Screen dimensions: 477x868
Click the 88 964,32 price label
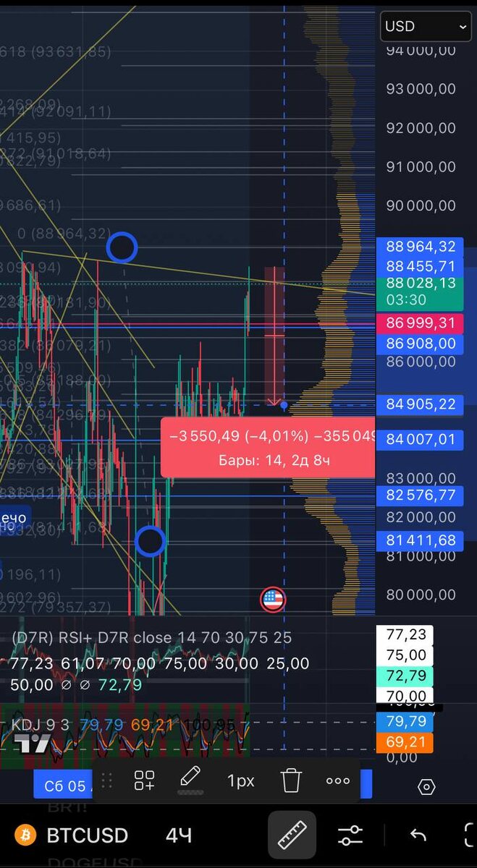pos(421,247)
